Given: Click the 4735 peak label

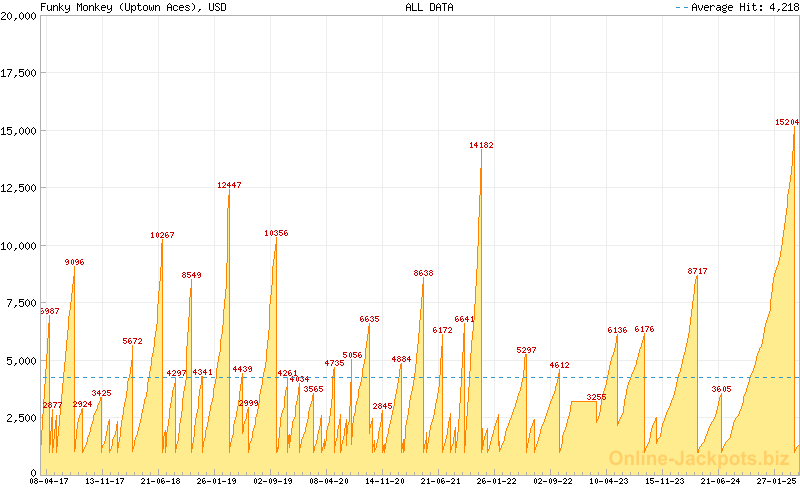Looking at the screenshot, I should point(334,363).
